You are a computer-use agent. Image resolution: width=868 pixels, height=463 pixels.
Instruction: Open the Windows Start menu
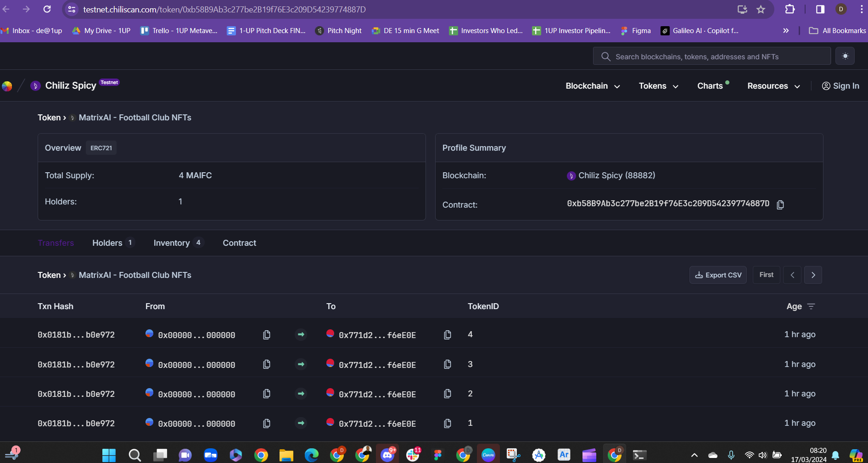click(x=109, y=455)
